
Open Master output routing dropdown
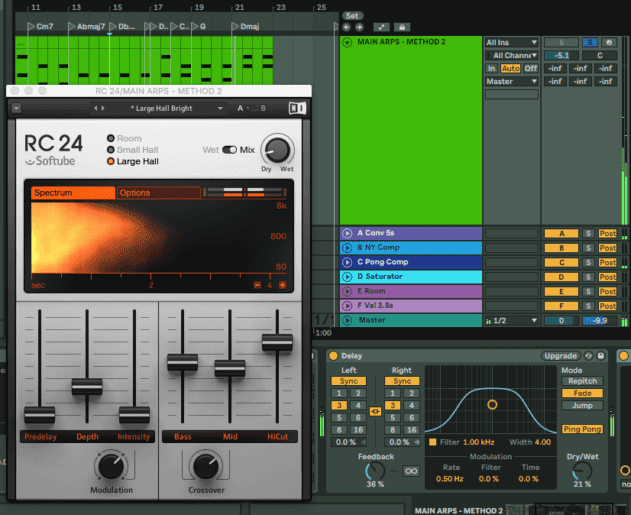511,81
